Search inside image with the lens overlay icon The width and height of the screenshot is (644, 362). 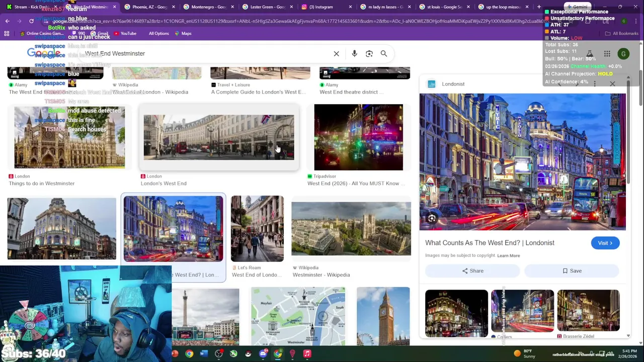point(432,218)
